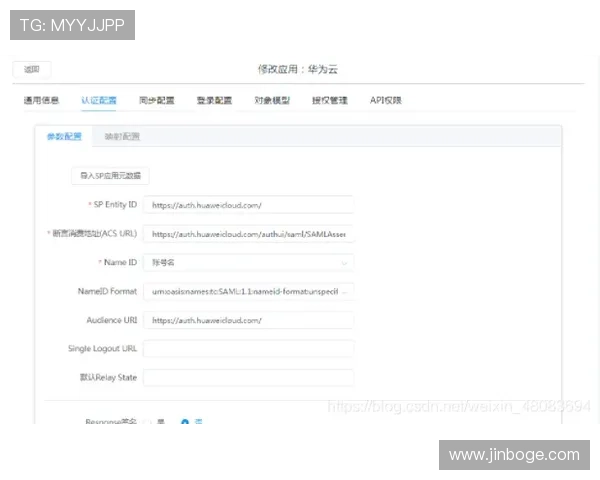Focus the SP Entity ID input field
Screen dimensions: 600x480
point(248,205)
